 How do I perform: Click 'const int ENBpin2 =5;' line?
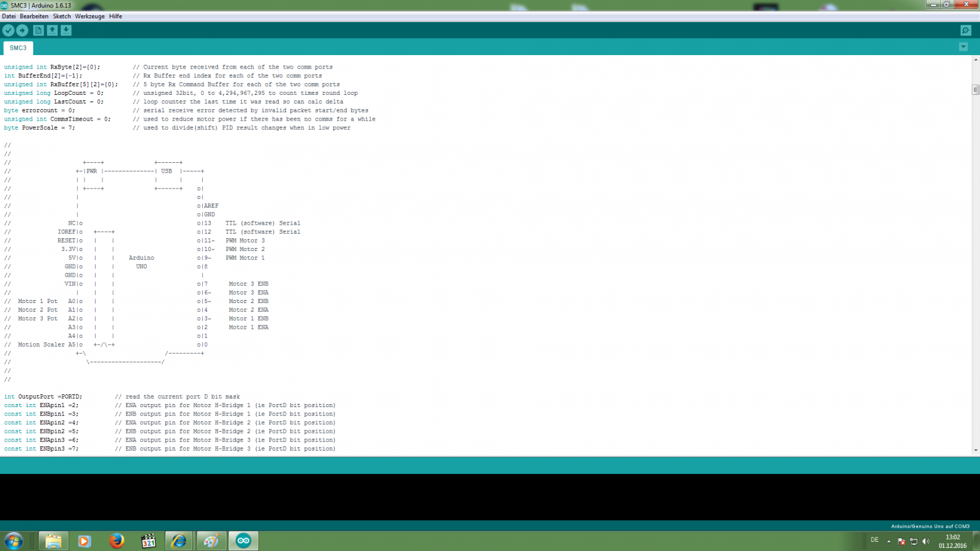[41, 432]
